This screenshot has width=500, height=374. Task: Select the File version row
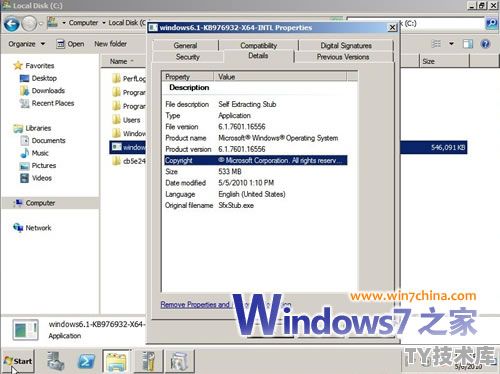255,127
